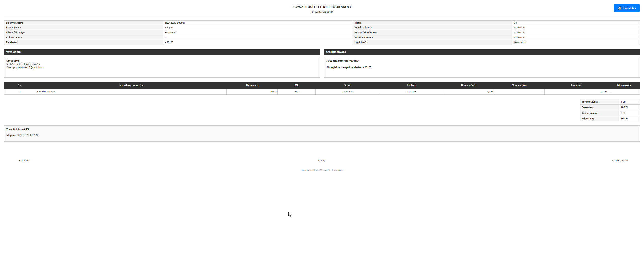Select the bold EKO-2026-000001 Bizonylatszám value
The image size is (644, 272).
(x=175, y=23)
